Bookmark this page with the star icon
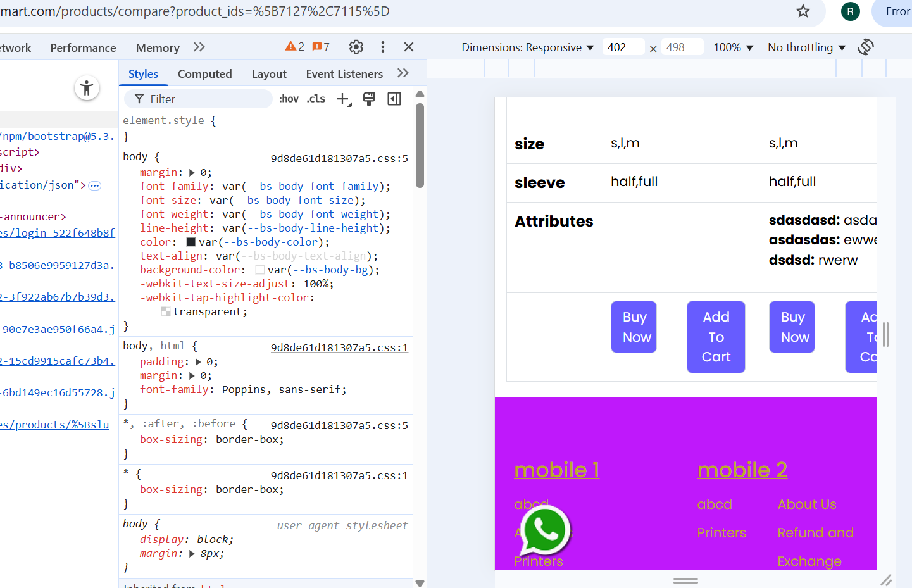 [803, 11]
